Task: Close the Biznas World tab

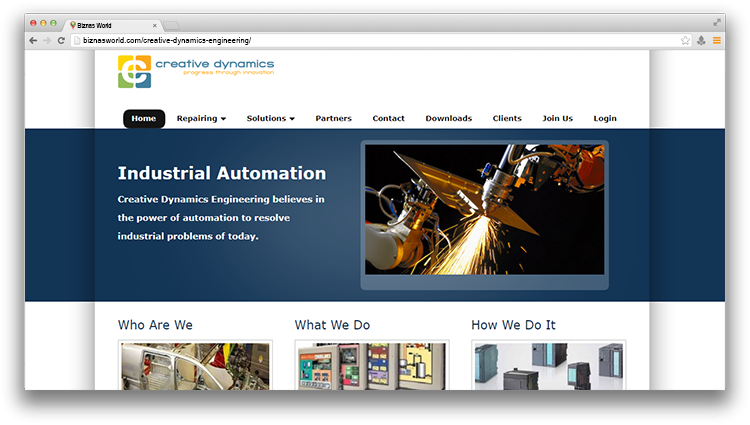Action: pyautogui.click(x=153, y=24)
